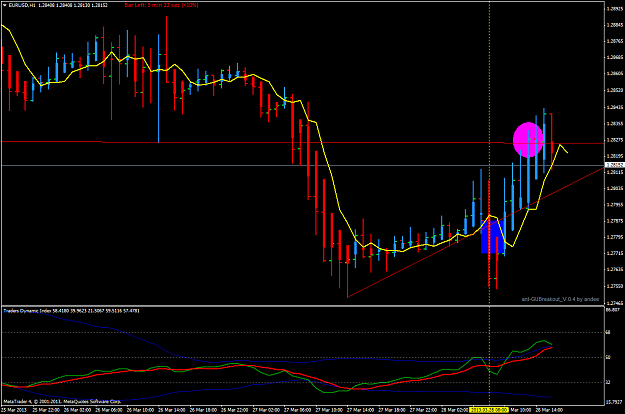Select the blue rectangle object on chart

point(493,237)
